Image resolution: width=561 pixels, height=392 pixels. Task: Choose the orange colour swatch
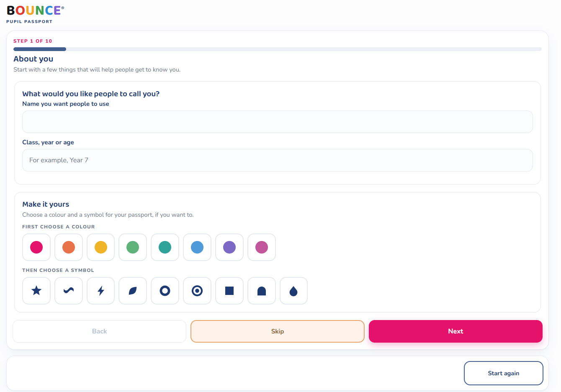[69, 247]
